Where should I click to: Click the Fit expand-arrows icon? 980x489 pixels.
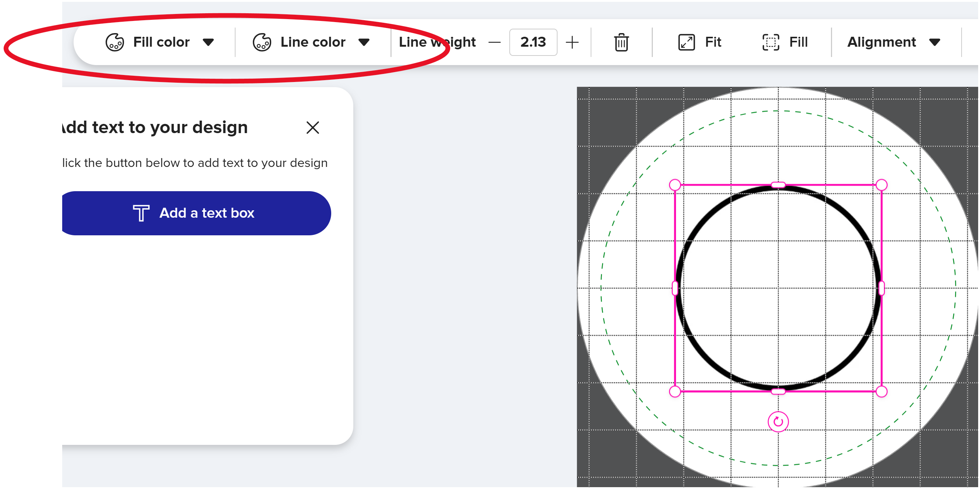pos(686,42)
